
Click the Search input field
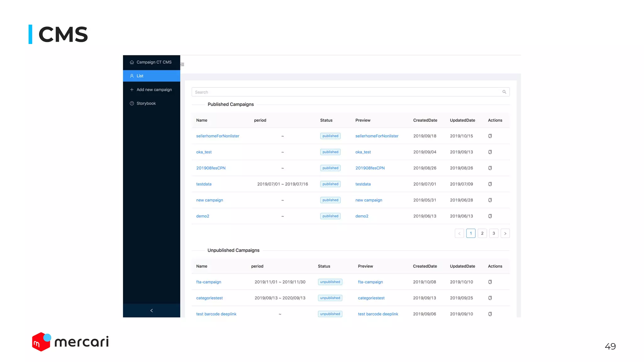(x=346, y=92)
